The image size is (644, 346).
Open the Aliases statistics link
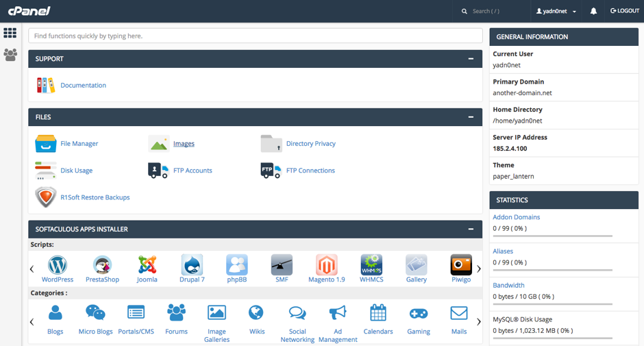click(503, 251)
